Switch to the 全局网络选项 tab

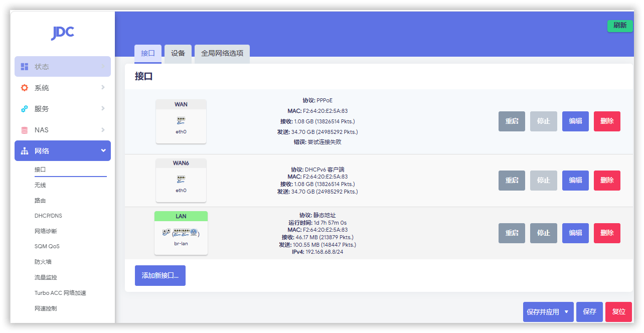coord(222,53)
